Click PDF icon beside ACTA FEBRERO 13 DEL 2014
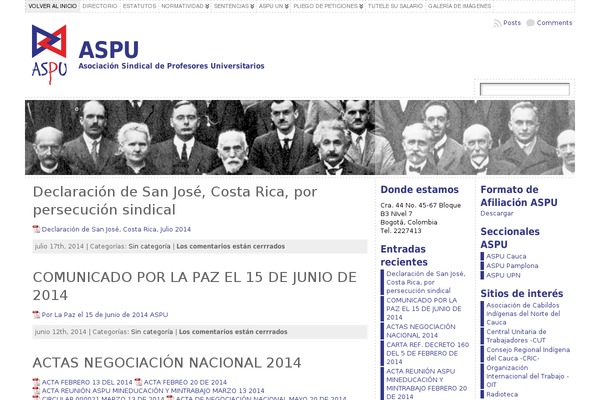Viewport: 600px width, 400px height. pos(36,382)
